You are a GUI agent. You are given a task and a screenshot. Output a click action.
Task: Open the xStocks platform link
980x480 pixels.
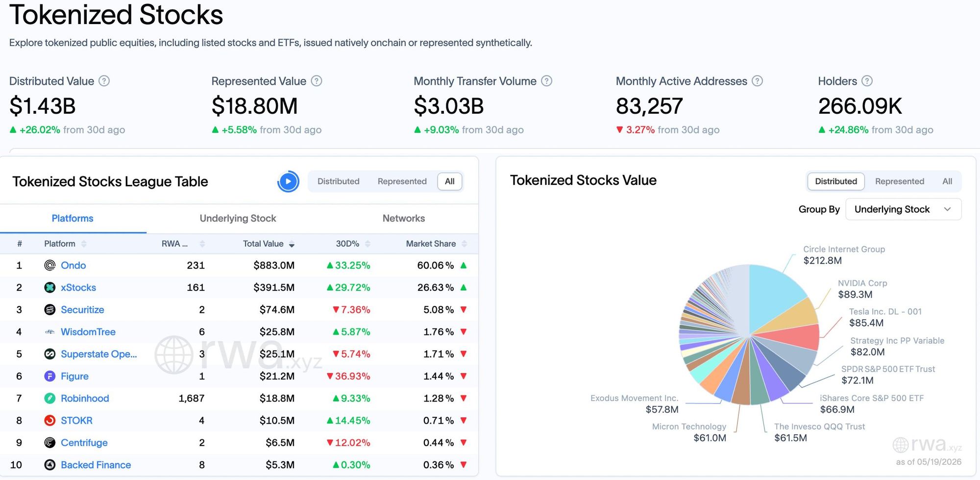(x=78, y=287)
